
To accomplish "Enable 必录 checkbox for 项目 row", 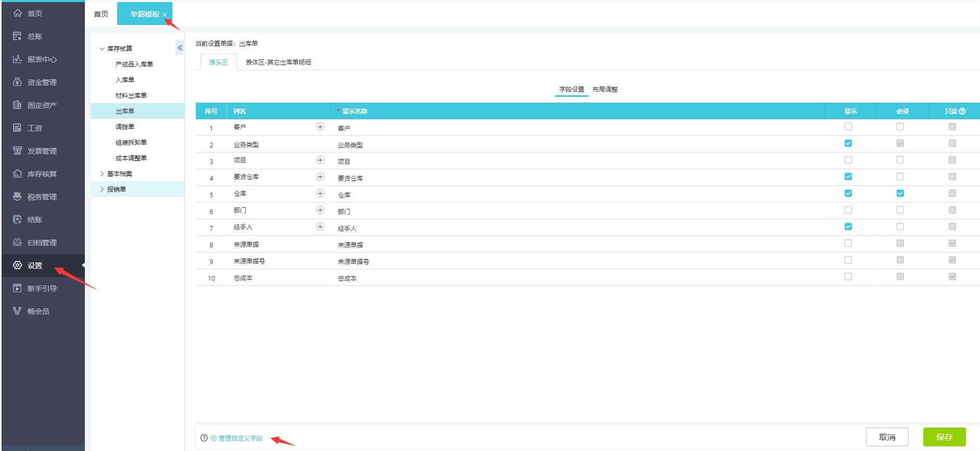I will (900, 160).
